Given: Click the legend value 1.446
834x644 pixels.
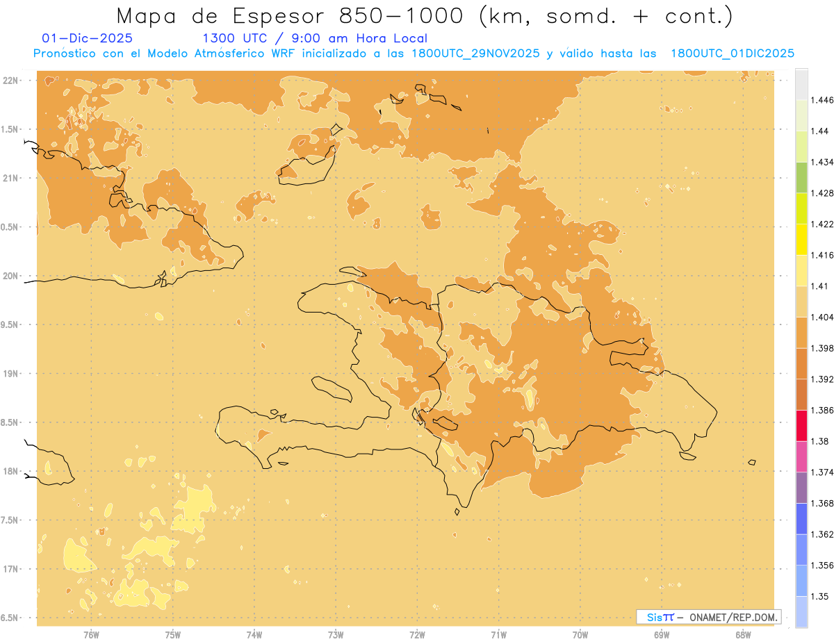Looking at the screenshot, I should coord(822,100).
